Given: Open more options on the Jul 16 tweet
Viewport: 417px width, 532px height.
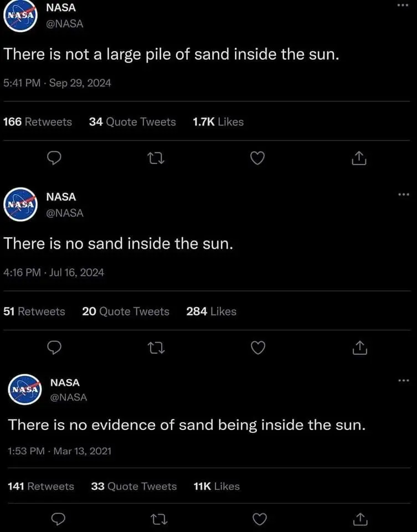Looking at the screenshot, I should [403, 195].
